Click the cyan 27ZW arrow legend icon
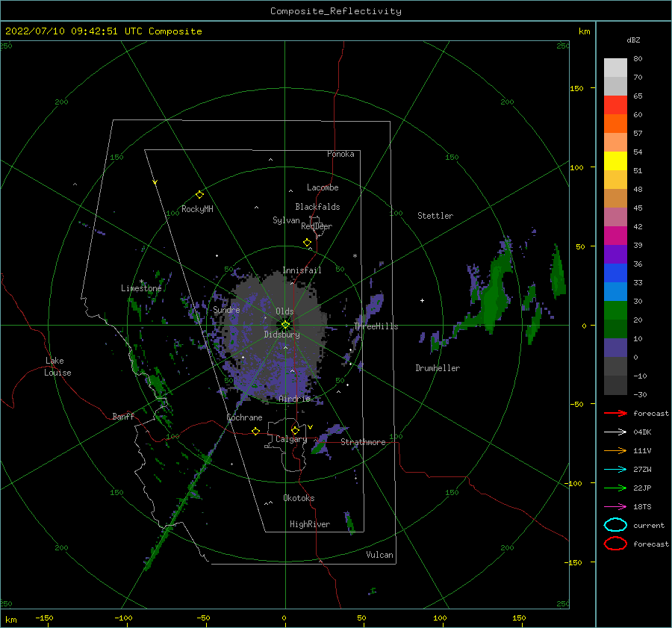 click(x=615, y=469)
